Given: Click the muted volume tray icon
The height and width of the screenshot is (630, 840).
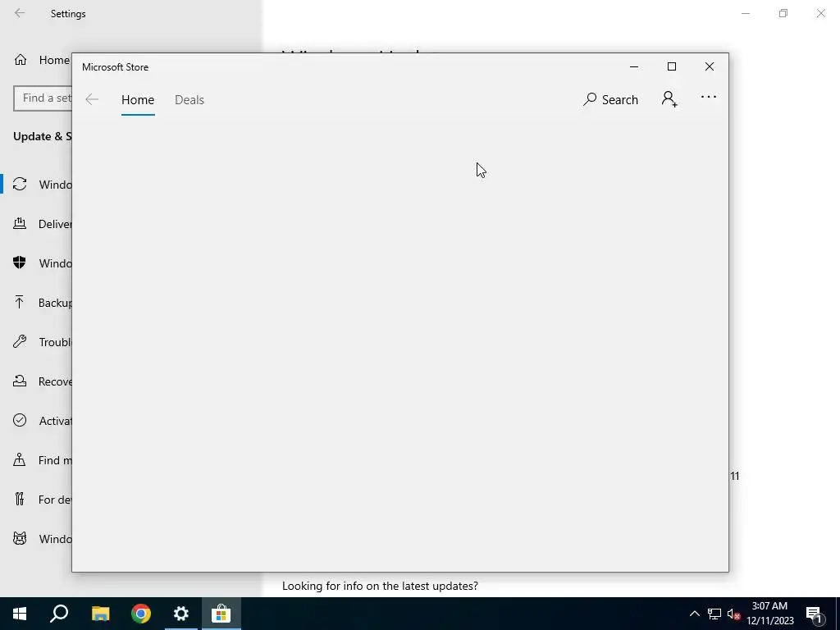Looking at the screenshot, I should (x=734, y=614).
